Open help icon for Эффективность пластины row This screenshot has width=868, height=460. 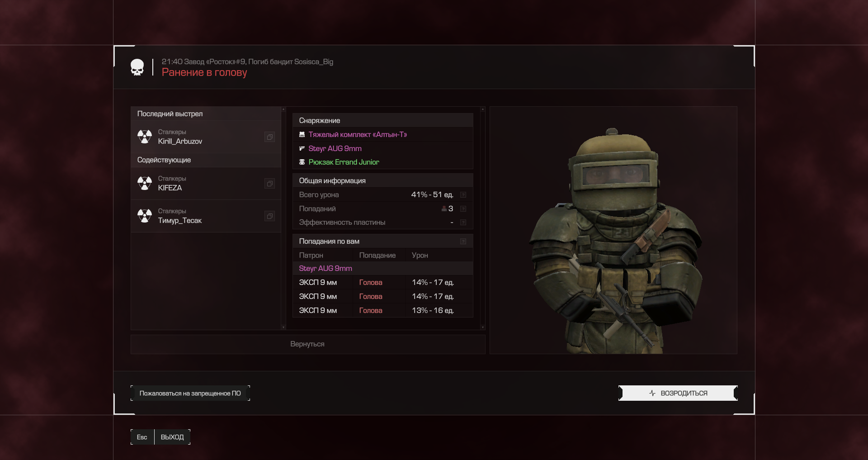[x=463, y=223]
